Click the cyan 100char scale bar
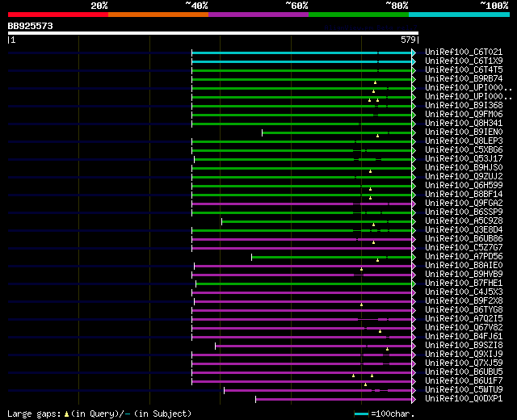The height and width of the screenshot is (420, 517). pos(361,414)
